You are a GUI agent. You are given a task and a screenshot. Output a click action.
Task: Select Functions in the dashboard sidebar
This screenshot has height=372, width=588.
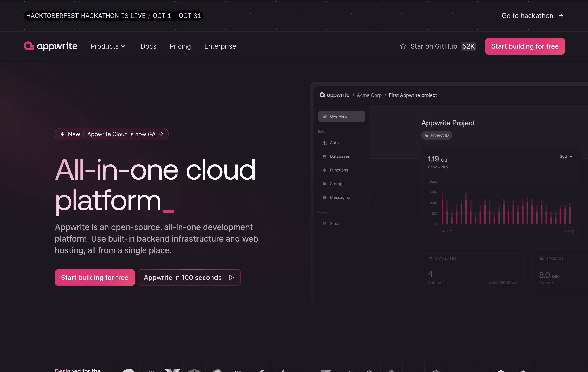pos(341,170)
